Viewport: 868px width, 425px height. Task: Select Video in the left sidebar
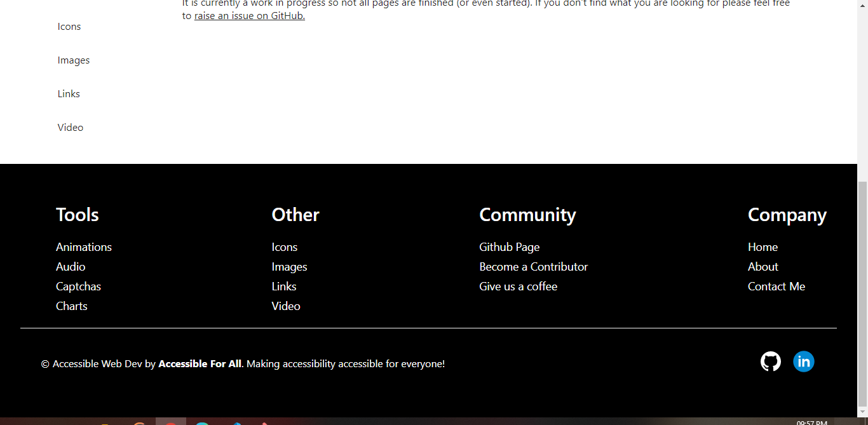[x=70, y=127]
